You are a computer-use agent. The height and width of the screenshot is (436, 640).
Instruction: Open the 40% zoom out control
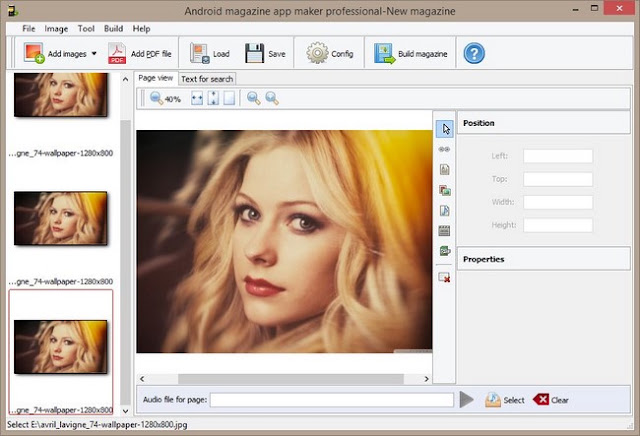(x=165, y=98)
